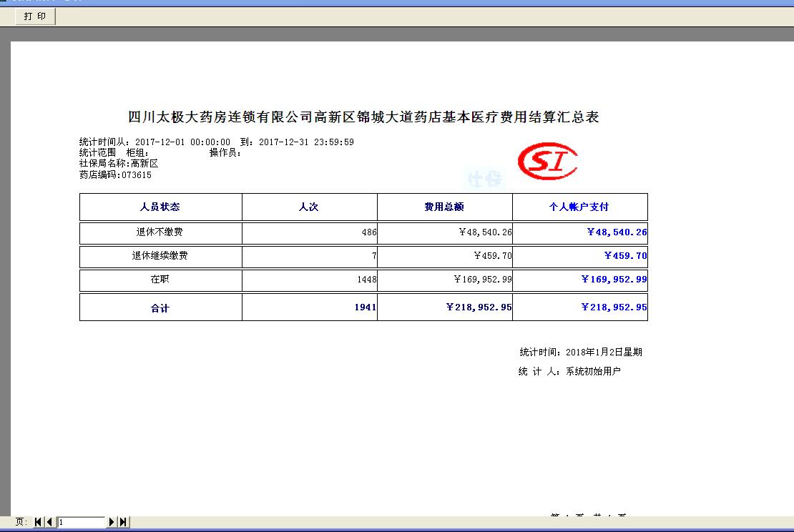Select the 在职 row label

(160, 279)
